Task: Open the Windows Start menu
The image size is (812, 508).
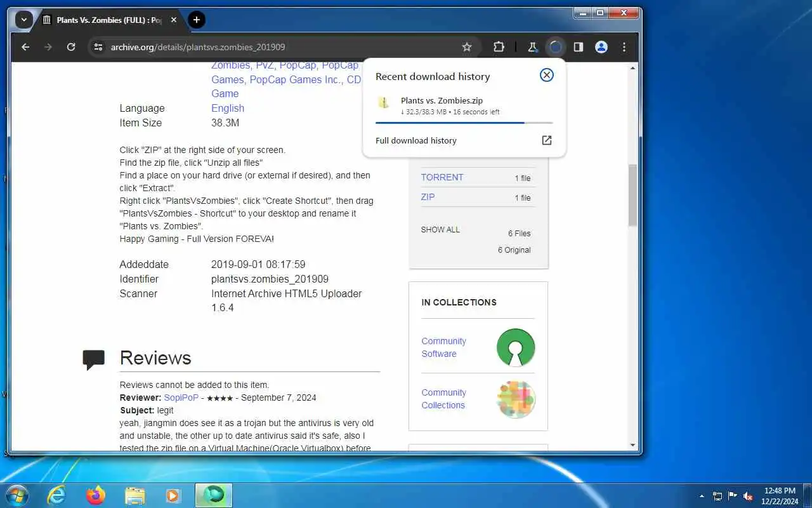Action: coord(17,495)
